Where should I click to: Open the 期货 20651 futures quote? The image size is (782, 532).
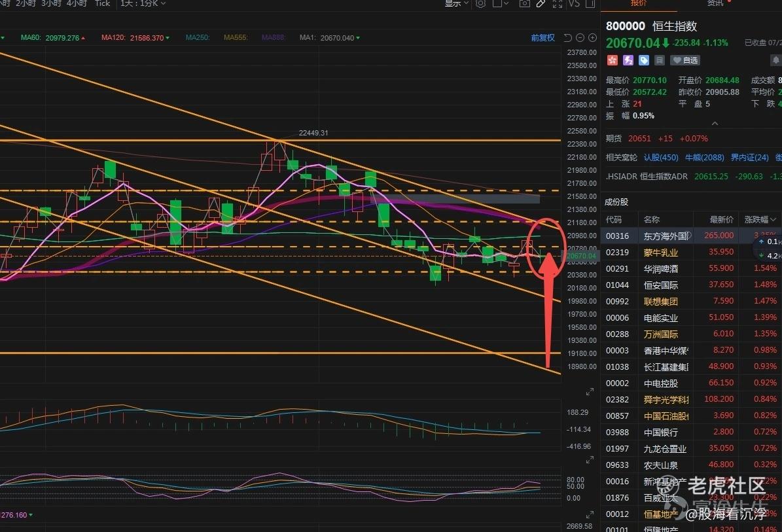(657, 139)
